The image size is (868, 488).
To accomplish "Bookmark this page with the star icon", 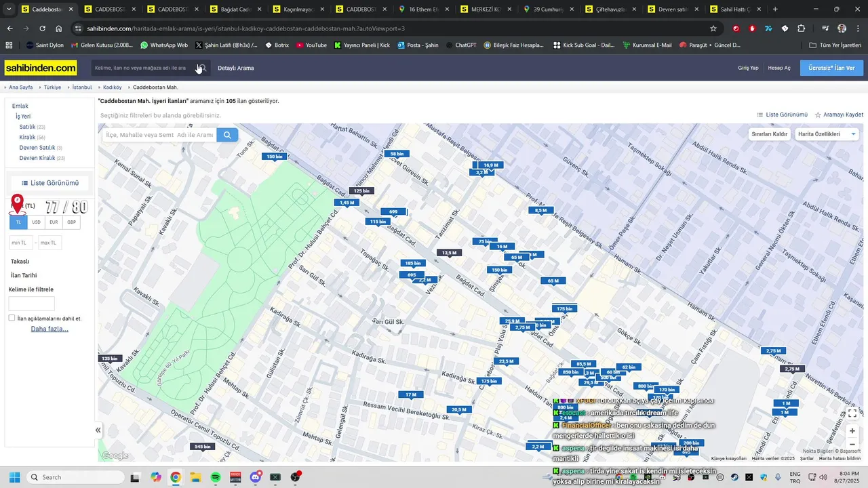I will pyautogui.click(x=713, y=28).
